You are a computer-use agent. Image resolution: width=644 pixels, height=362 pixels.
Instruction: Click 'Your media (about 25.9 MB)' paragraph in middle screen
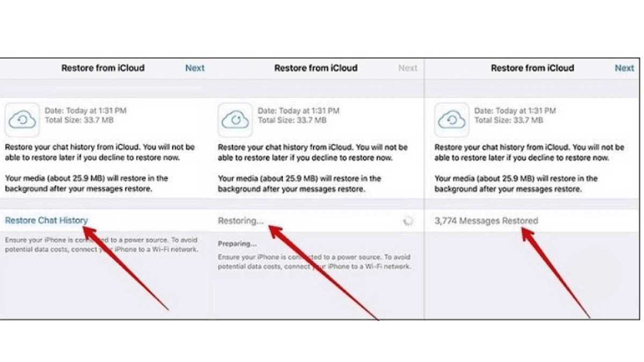point(300,184)
